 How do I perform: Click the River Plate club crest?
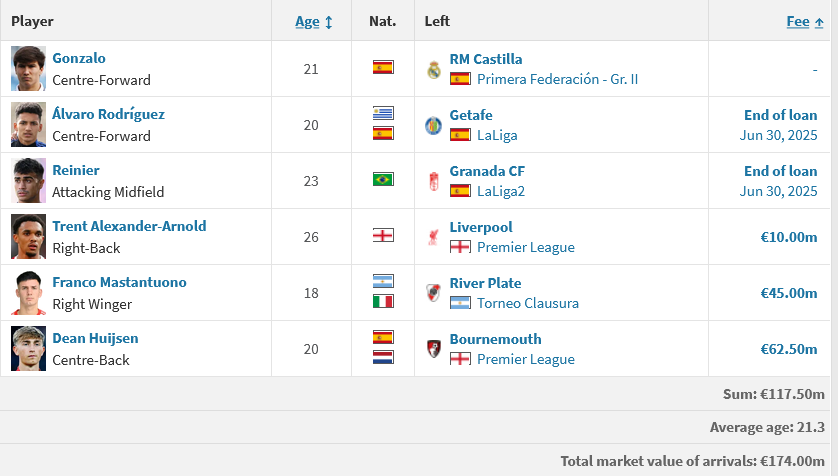pos(433,293)
